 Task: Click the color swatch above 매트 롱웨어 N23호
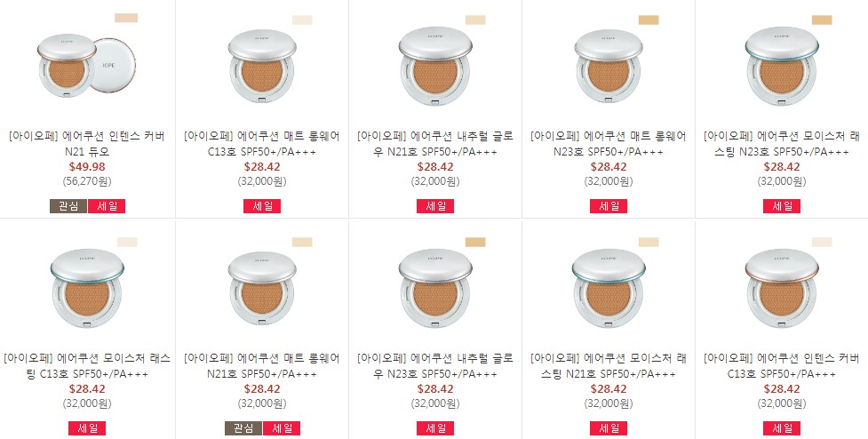(x=648, y=20)
